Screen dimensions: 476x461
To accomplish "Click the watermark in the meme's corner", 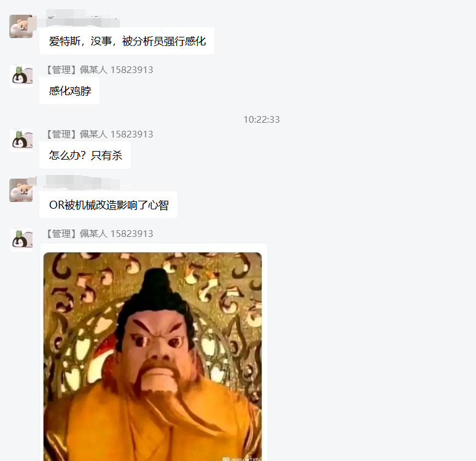I will (241, 459).
